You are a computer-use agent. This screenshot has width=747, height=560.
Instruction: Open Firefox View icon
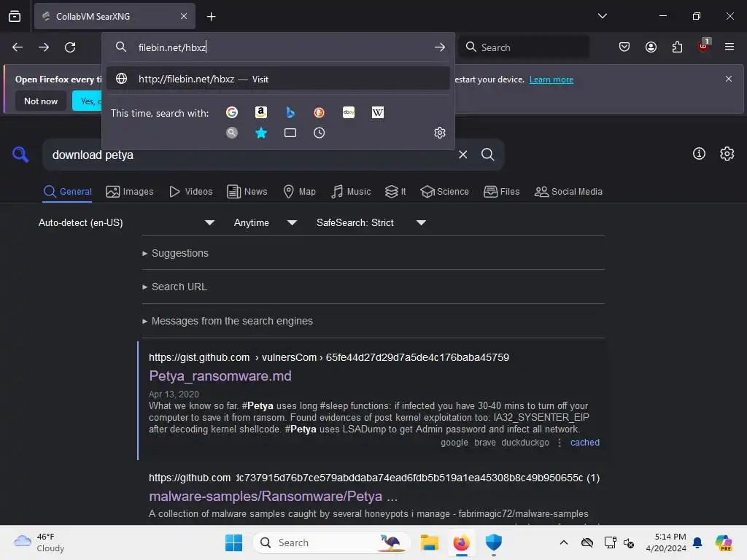click(x=15, y=16)
